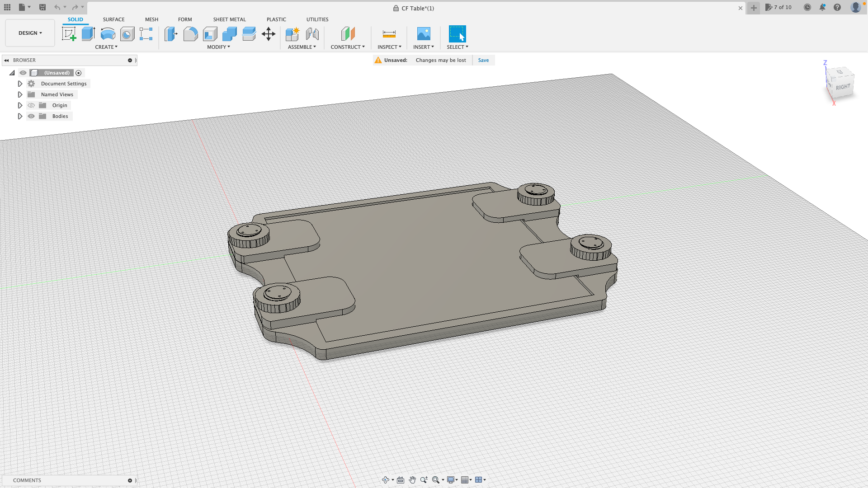Image resolution: width=868 pixels, height=488 pixels.
Task: Click the Insert image icon
Action: 424,34
